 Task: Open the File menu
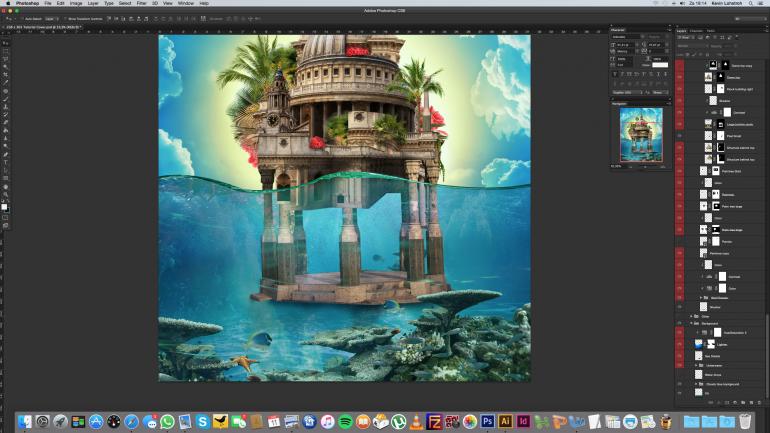[48, 3]
